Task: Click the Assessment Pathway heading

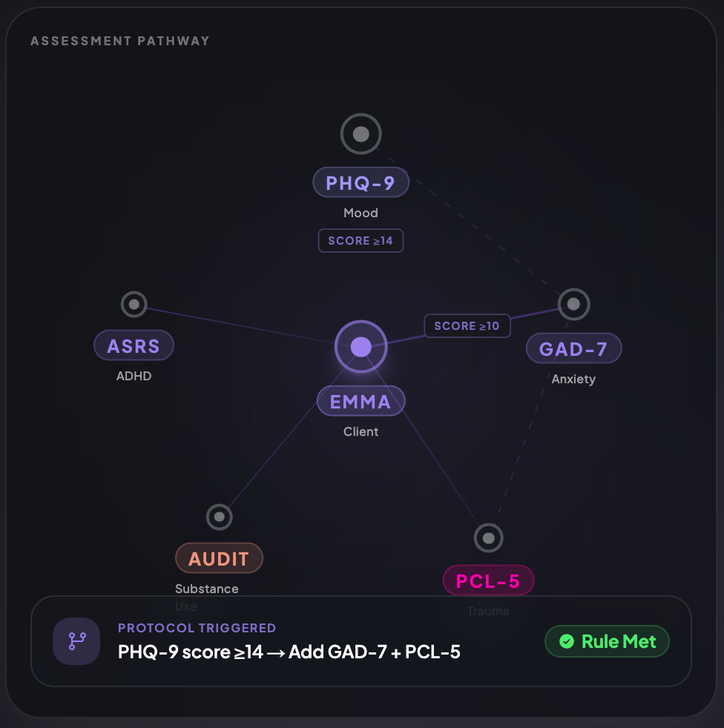Action: 120,41
